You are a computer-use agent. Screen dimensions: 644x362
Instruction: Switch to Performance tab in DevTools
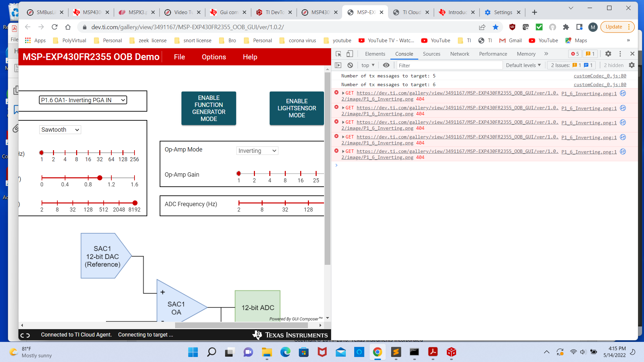point(493,54)
